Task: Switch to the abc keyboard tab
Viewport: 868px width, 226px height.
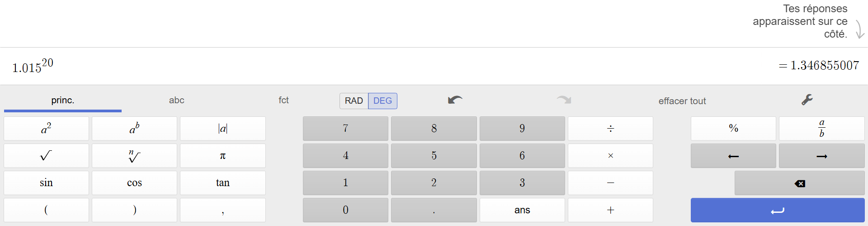Action: coord(176,100)
